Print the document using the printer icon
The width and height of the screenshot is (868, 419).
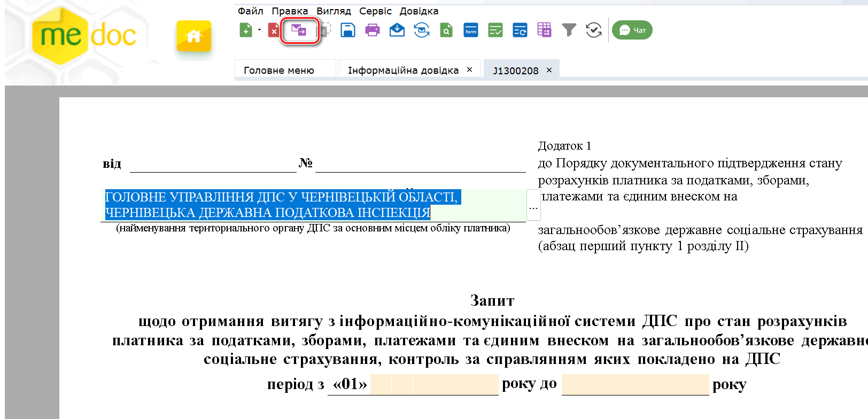pos(373,30)
